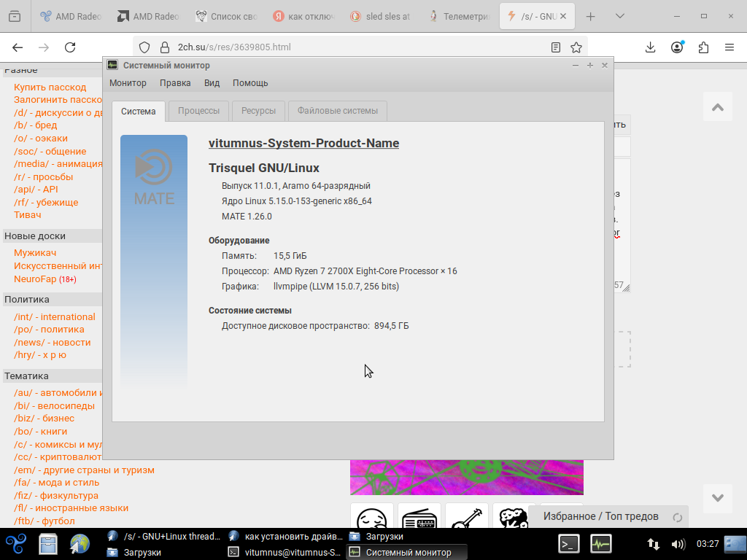Open /o/ - оэкаки board link
The height and width of the screenshot is (560, 747).
coord(41,138)
